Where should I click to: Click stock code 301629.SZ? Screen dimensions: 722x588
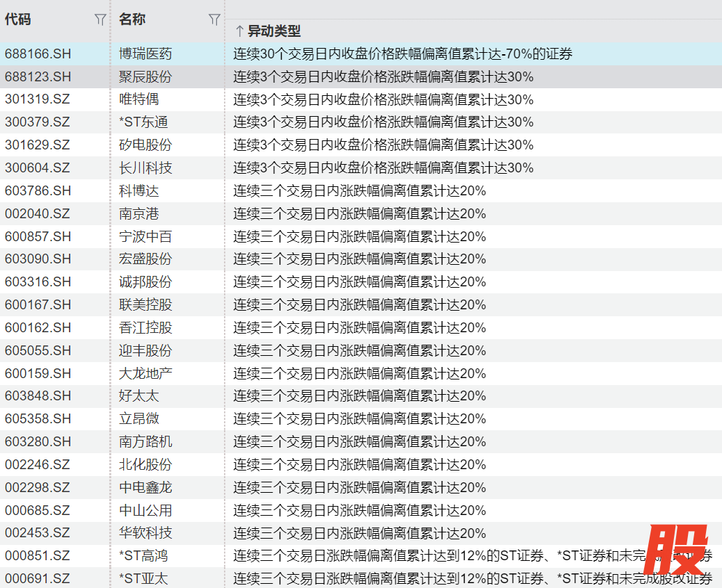tap(38, 145)
